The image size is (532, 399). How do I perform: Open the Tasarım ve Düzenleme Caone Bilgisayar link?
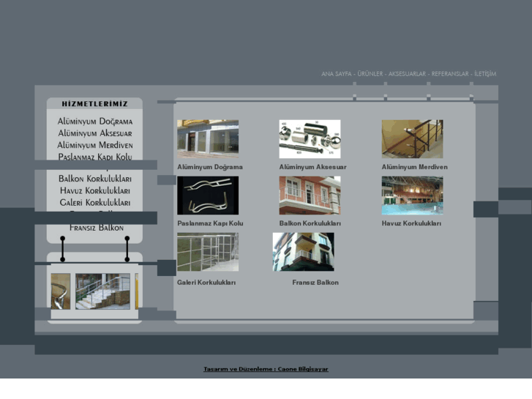point(266,369)
